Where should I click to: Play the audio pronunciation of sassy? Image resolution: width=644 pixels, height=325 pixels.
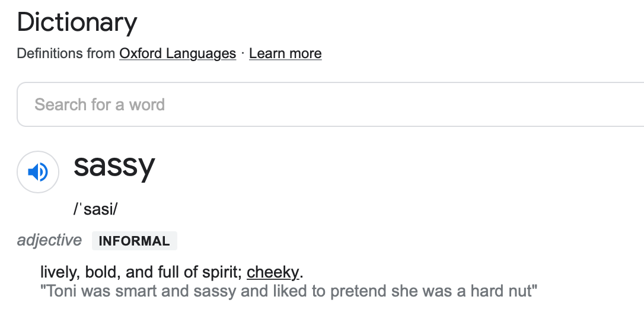tap(38, 172)
